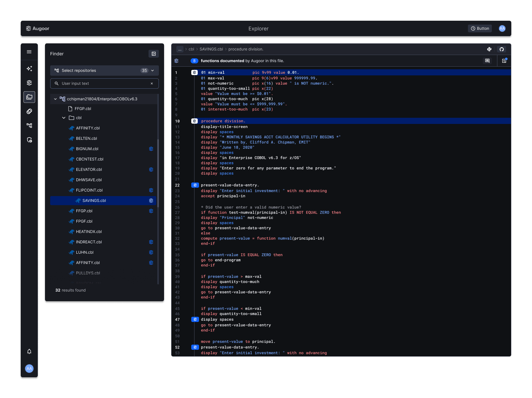Open HEATINDX.cbl file
This screenshot has height=398, width=532.
[89, 232]
